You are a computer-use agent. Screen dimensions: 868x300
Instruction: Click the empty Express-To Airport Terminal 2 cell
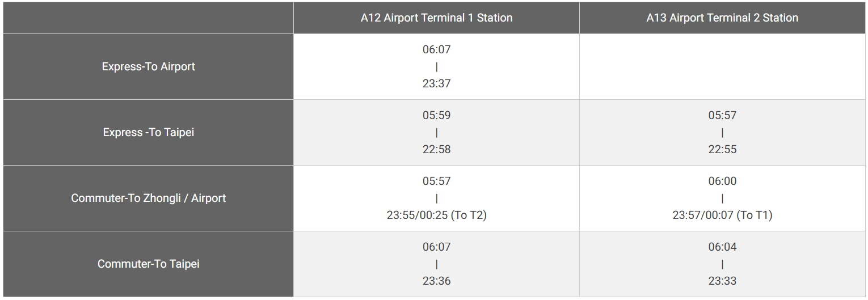pyautogui.click(x=722, y=66)
